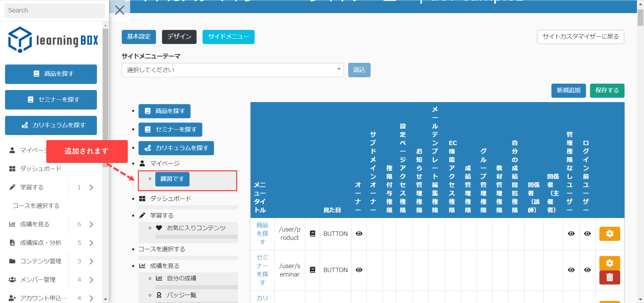Click the Search input field
Image resolution: width=644 pixels, height=303 pixels.
pos(54,10)
